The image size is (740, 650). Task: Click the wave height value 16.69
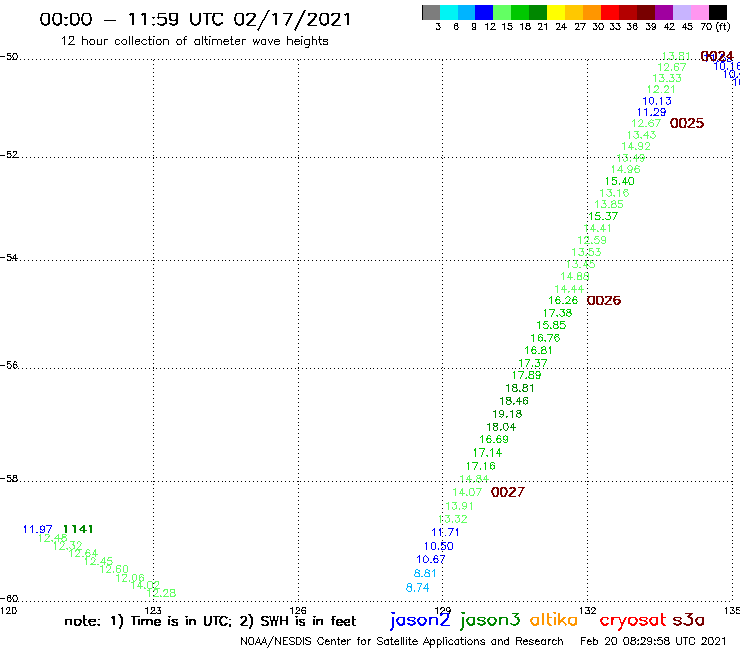click(494, 439)
